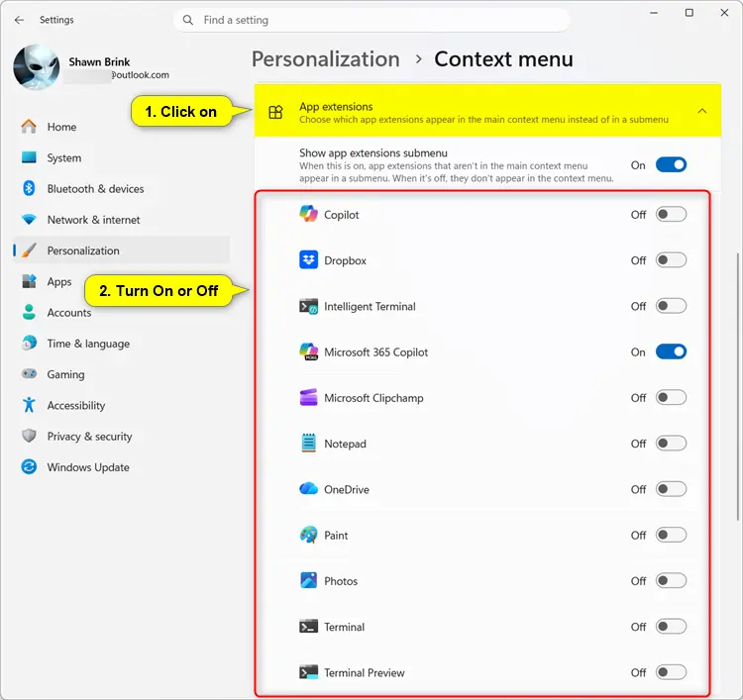Click the Photos app icon

point(308,580)
